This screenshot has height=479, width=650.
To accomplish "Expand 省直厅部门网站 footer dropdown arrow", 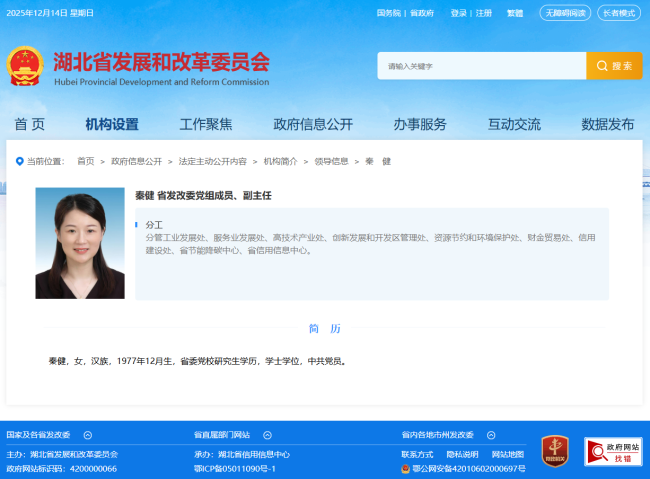I will tap(267, 435).
